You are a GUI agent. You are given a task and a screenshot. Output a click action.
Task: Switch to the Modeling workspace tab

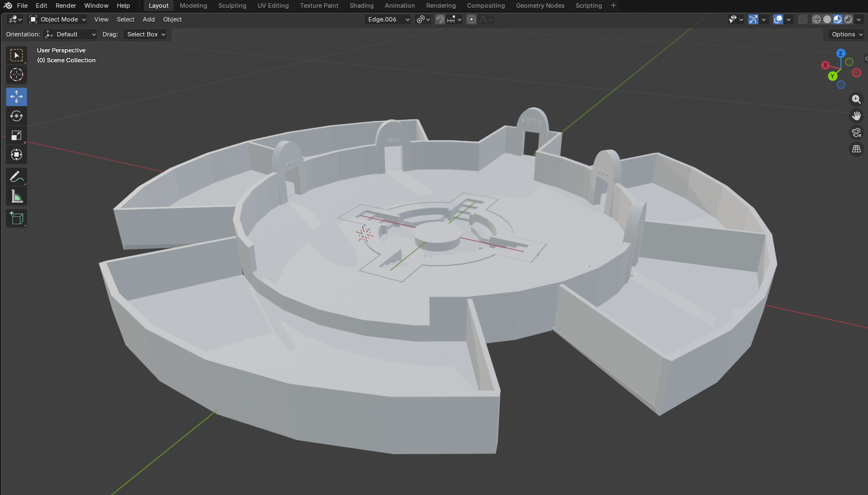[x=194, y=6]
